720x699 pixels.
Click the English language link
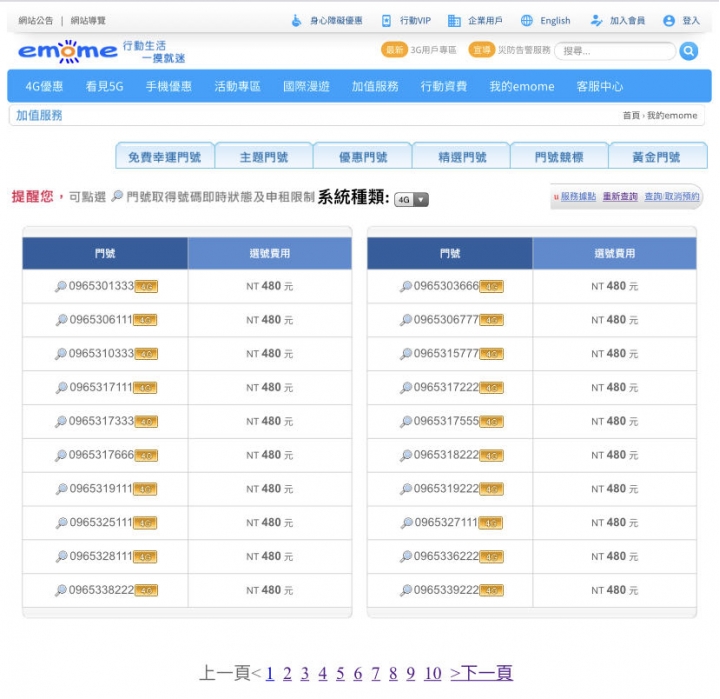pyautogui.click(x=555, y=21)
